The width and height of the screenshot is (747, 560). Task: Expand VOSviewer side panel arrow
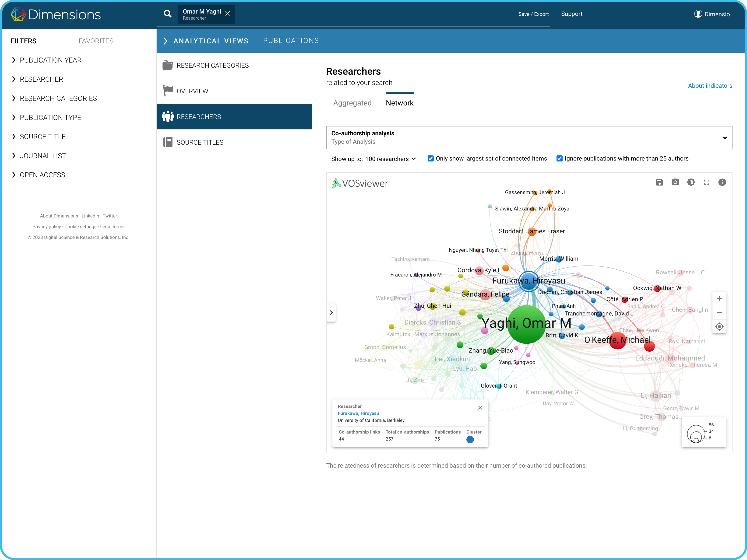pos(331,313)
